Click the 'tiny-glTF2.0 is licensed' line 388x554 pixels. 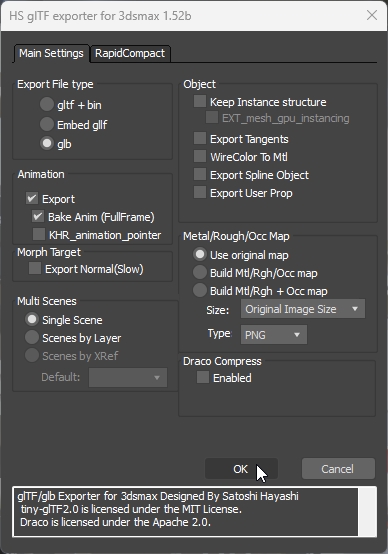tap(131, 509)
